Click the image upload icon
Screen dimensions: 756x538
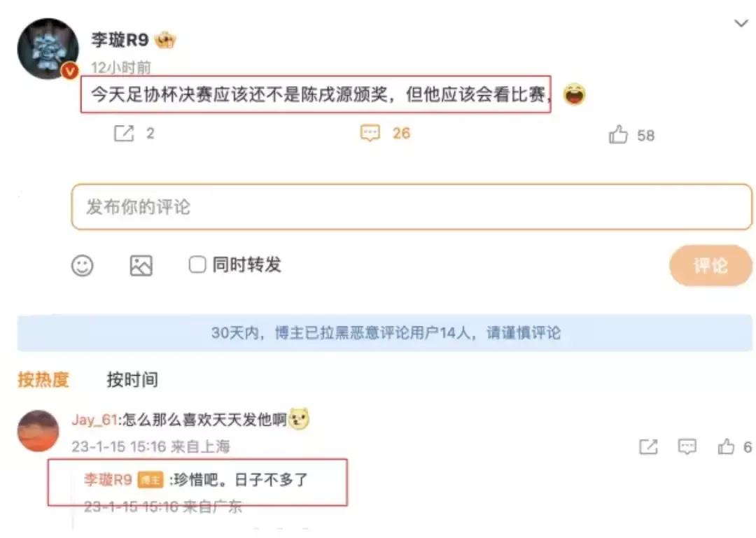tap(140, 266)
